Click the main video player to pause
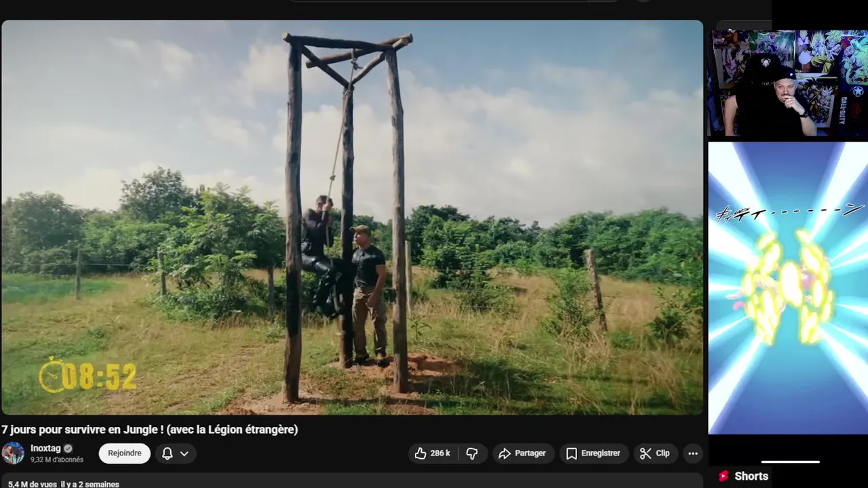The height and width of the screenshot is (488, 868). pyautogui.click(x=352, y=217)
